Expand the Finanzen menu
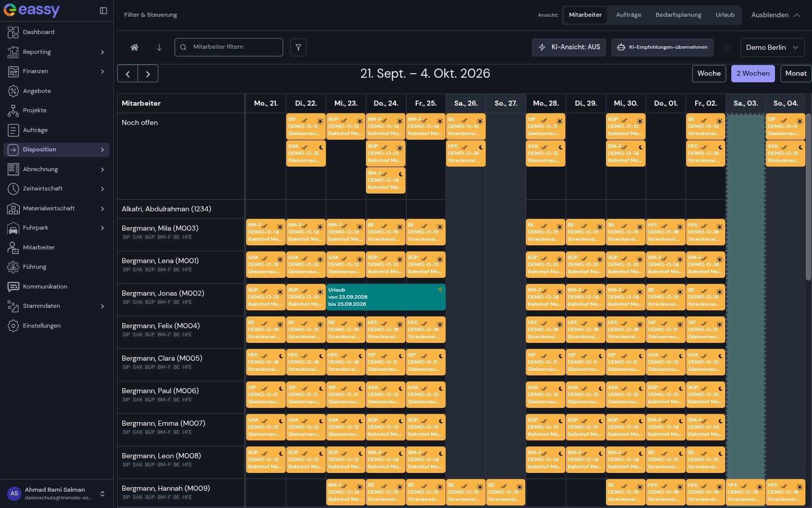This screenshot has height=508, width=812. click(x=56, y=71)
